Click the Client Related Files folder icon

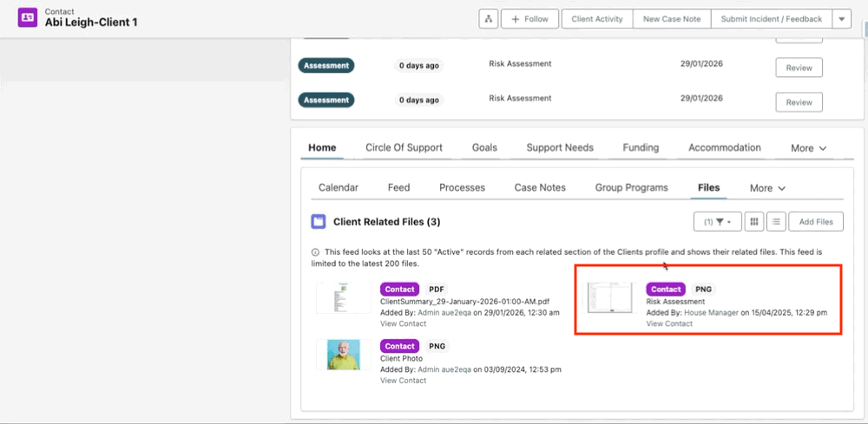click(x=319, y=222)
